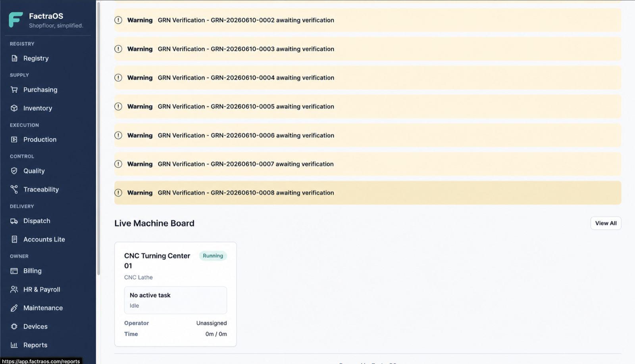Select Quality in sidebar
The image size is (635, 364).
coord(48,171)
